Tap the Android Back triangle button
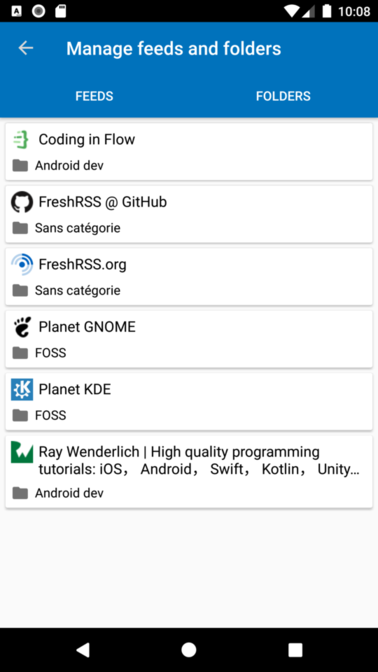378x672 pixels. (x=82, y=650)
